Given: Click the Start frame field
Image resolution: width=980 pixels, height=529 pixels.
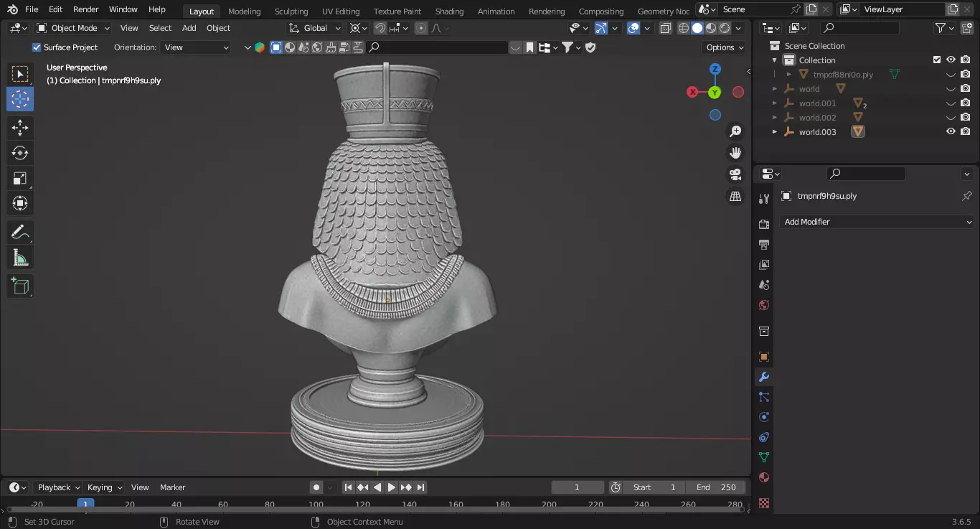Looking at the screenshot, I should click(654, 487).
